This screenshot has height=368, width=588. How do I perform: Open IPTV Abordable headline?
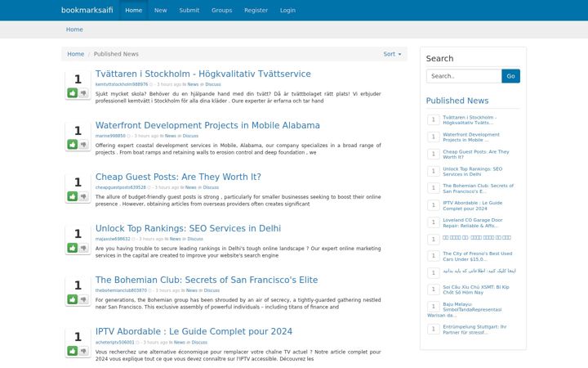click(x=194, y=331)
